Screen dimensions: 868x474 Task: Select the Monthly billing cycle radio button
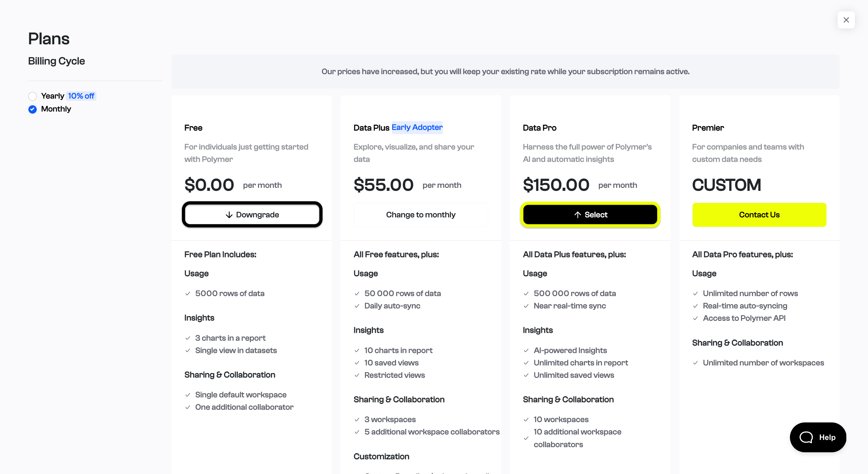pos(32,109)
